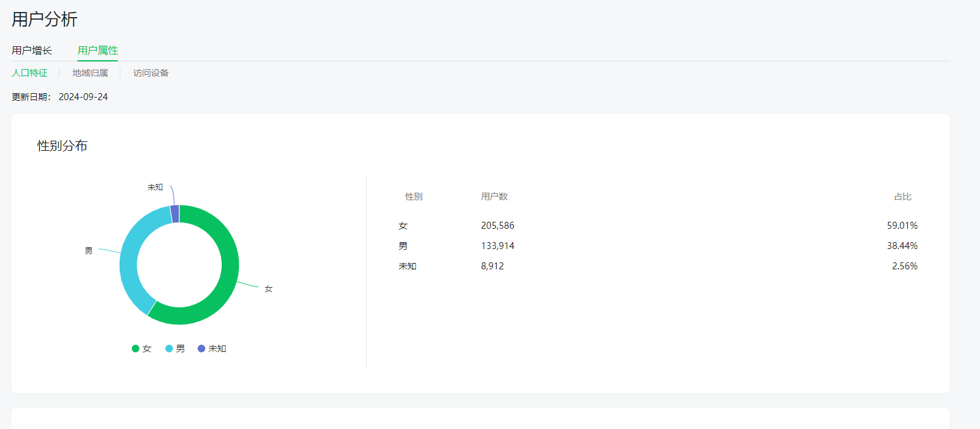Click the 未知 label above the chart
980x429 pixels.
(155, 188)
